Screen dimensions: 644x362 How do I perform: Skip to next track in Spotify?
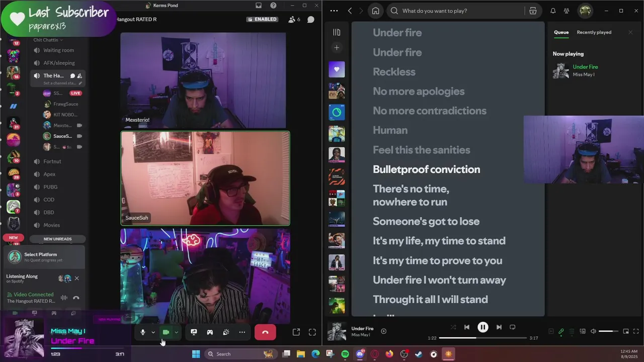(x=499, y=327)
